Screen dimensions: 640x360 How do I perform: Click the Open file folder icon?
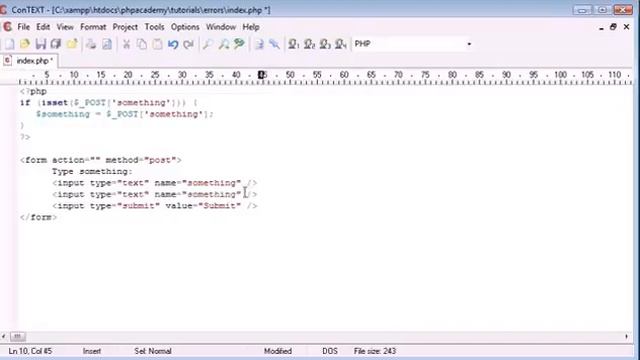click(x=25, y=44)
